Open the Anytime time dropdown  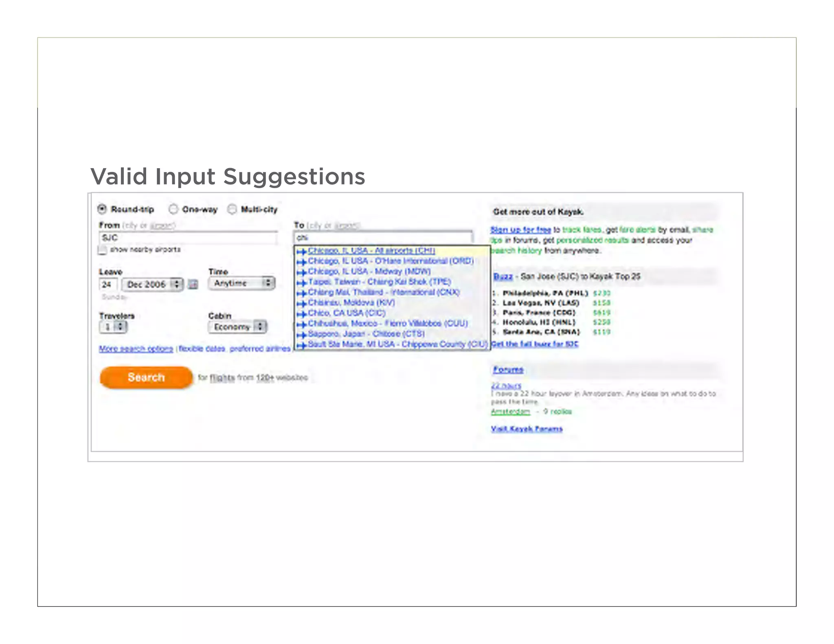242,283
